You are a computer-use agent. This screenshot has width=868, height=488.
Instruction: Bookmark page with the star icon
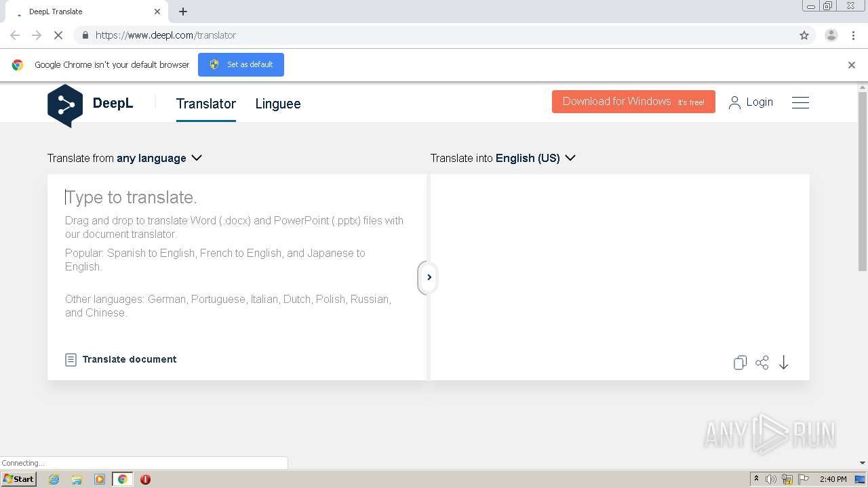(x=804, y=35)
